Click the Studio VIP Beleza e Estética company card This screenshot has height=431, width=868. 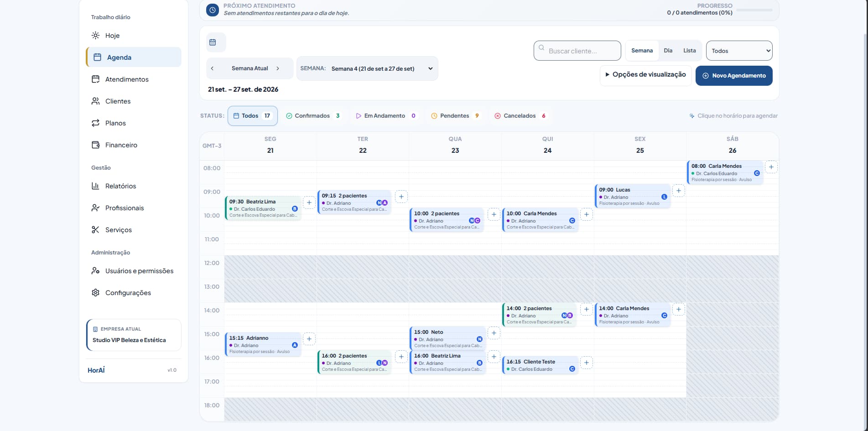click(x=134, y=335)
